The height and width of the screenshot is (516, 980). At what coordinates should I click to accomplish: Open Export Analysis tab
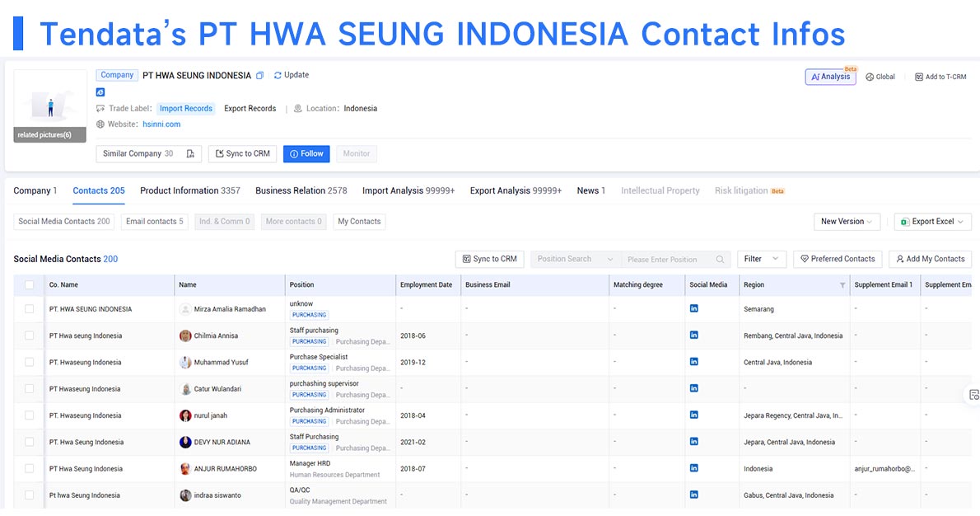516,190
